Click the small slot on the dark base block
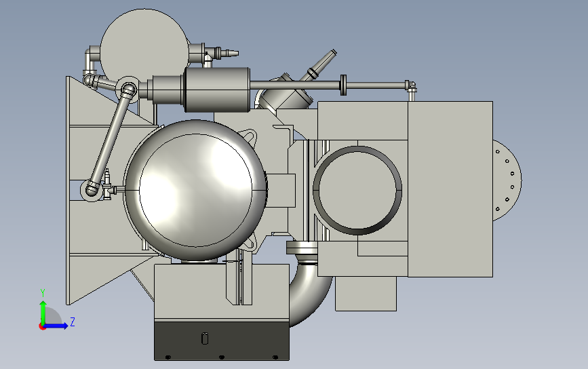588x369 pixels. (x=205, y=338)
